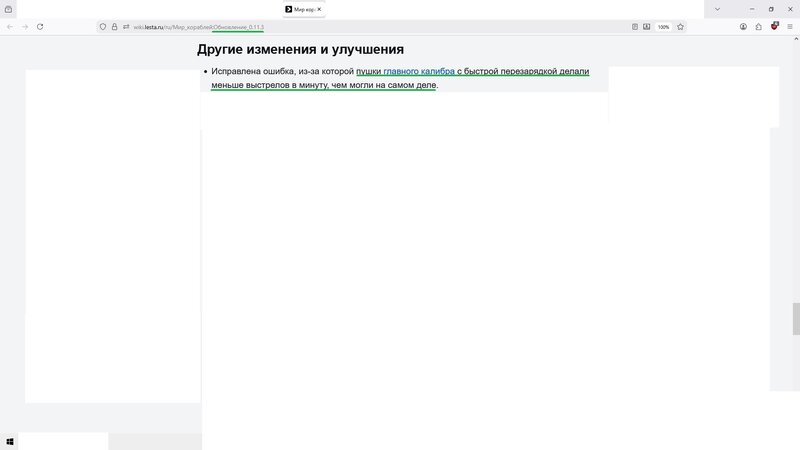Click the vertical scrollbar thumb

(x=796, y=319)
